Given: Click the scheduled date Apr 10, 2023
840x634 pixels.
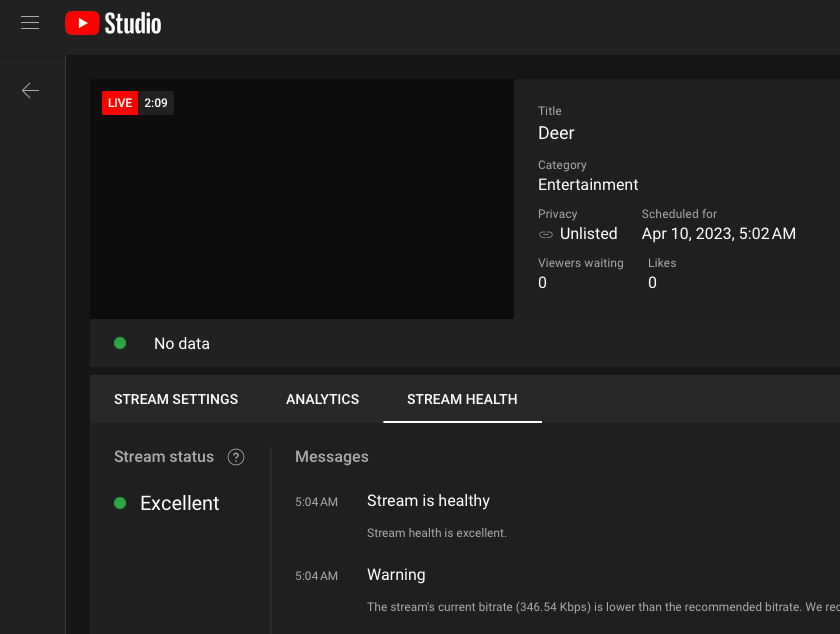Looking at the screenshot, I should [718, 233].
